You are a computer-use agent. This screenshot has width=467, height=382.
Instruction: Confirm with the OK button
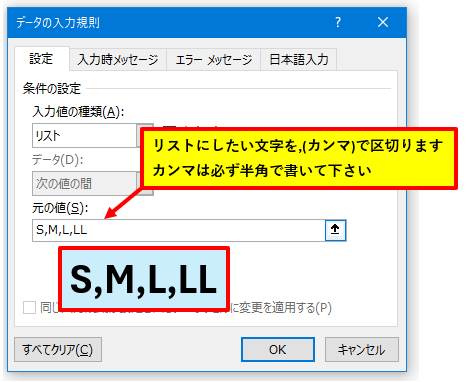tap(278, 349)
